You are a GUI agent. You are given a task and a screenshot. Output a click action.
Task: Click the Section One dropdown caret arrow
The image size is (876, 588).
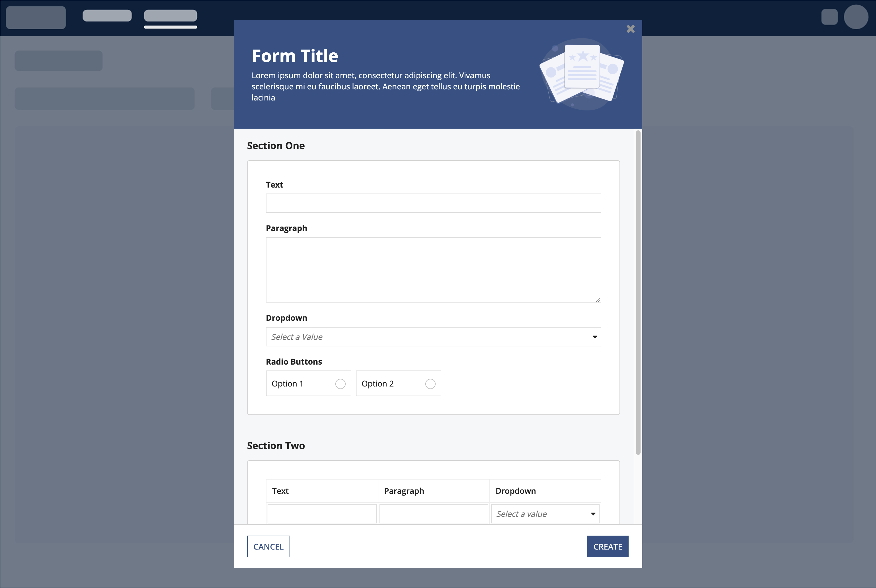[595, 337]
